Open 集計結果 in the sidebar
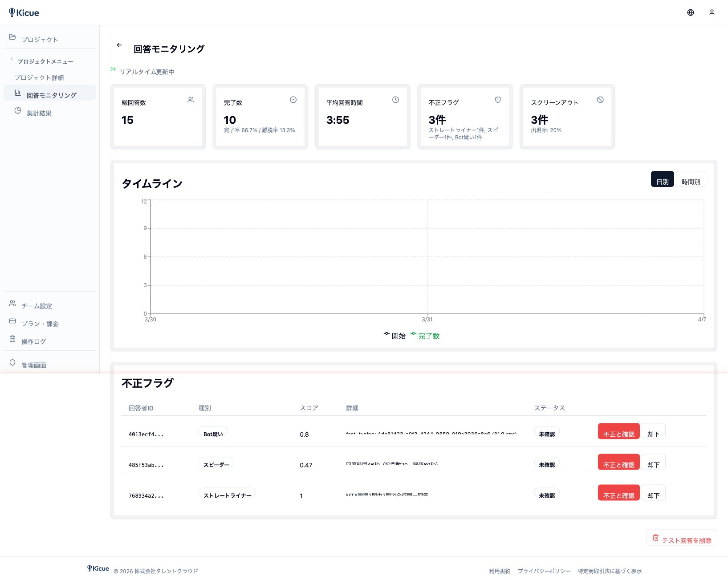 coord(39,113)
